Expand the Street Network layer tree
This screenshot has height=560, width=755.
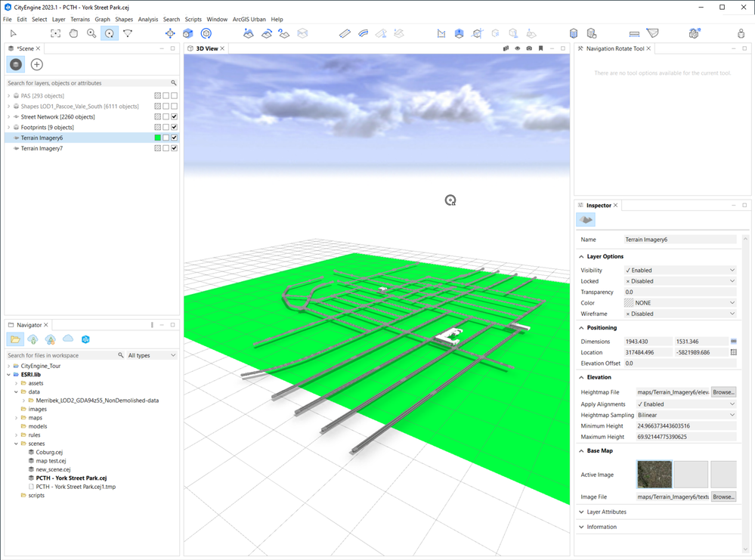pos(8,116)
